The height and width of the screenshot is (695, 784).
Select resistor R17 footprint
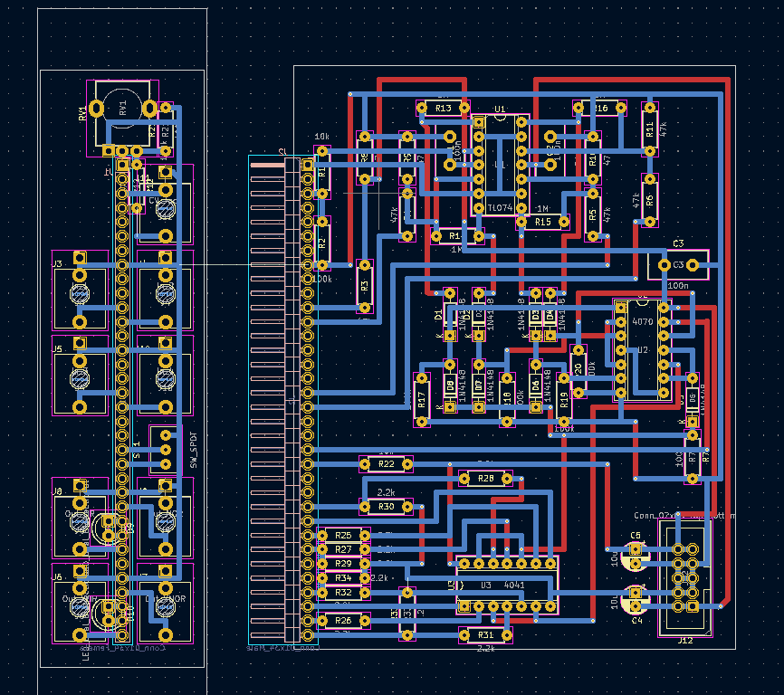(x=421, y=399)
